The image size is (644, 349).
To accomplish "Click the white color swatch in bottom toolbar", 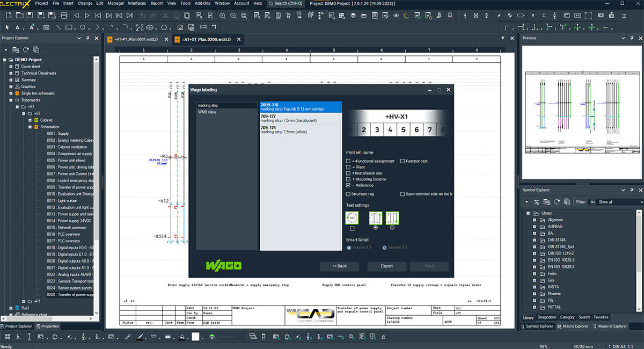I will pyautogui.click(x=196, y=337).
